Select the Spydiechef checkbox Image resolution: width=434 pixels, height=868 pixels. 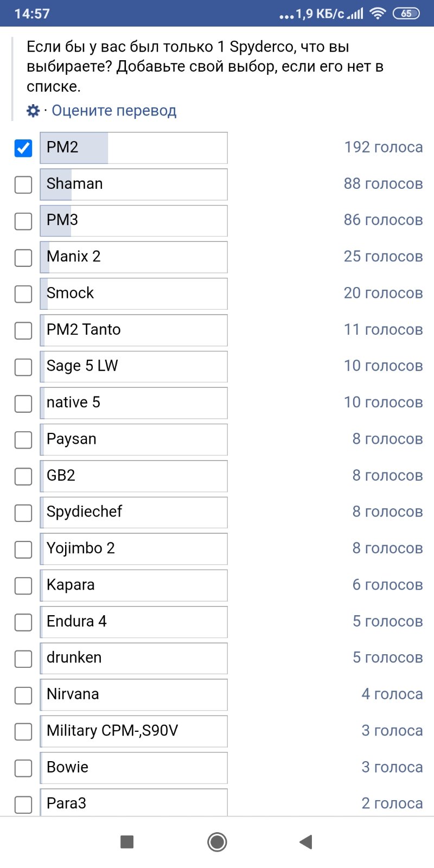pyautogui.click(x=23, y=513)
